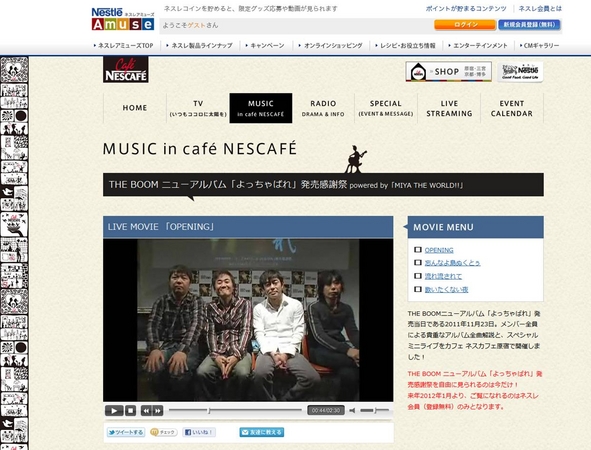
Task: Click the THE BOOM ニューアルバム banner heading
Action: pyautogui.click(x=323, y=185)
